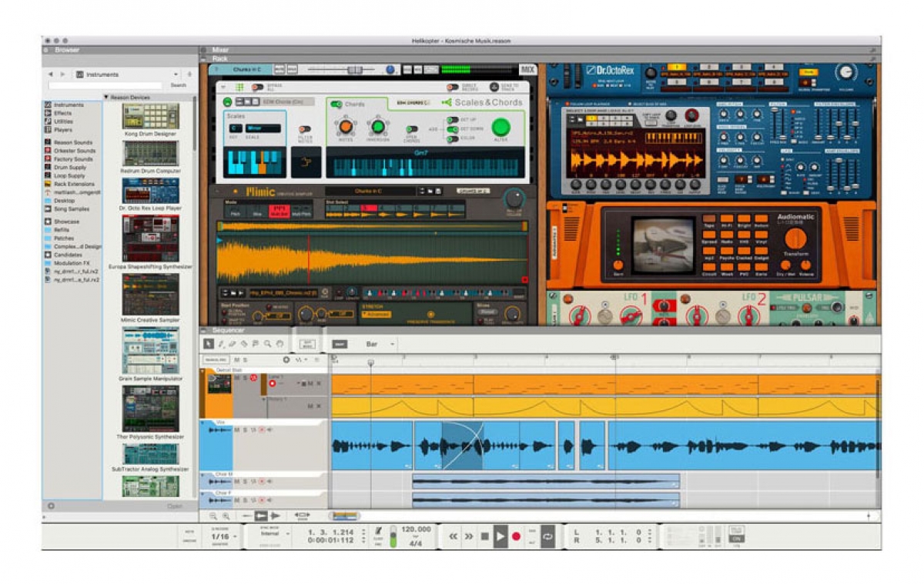
Task: Click the green Alter button
Action: click(500, 127)
